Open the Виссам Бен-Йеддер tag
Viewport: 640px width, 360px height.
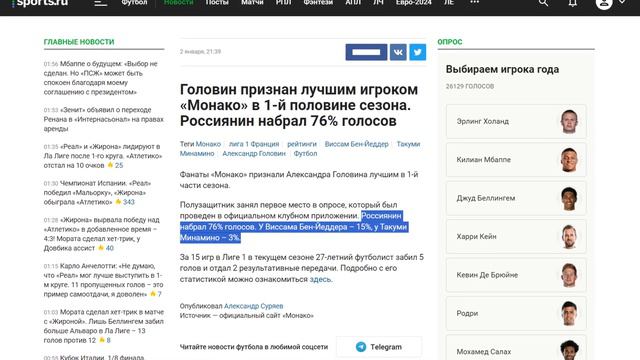tap(356, 144)
